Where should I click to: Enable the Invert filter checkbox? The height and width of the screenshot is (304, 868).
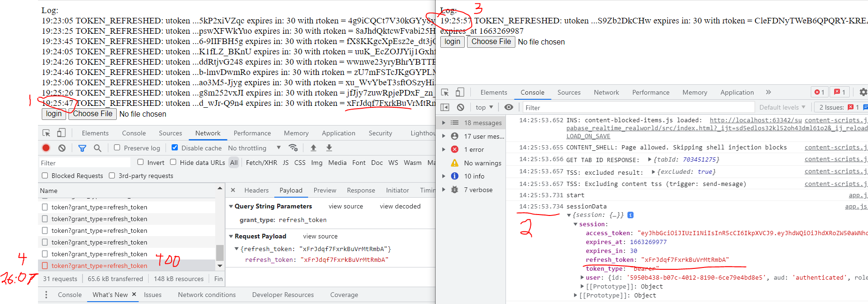(x=140, y=162)
